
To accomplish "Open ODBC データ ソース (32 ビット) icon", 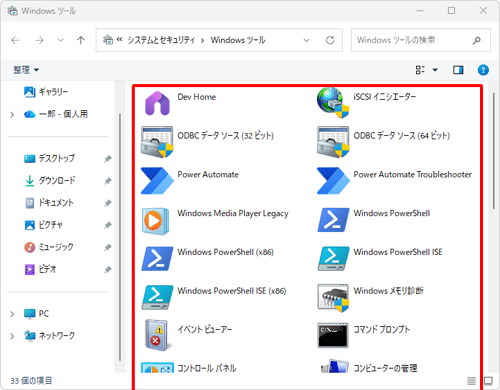I will [157, 142].
